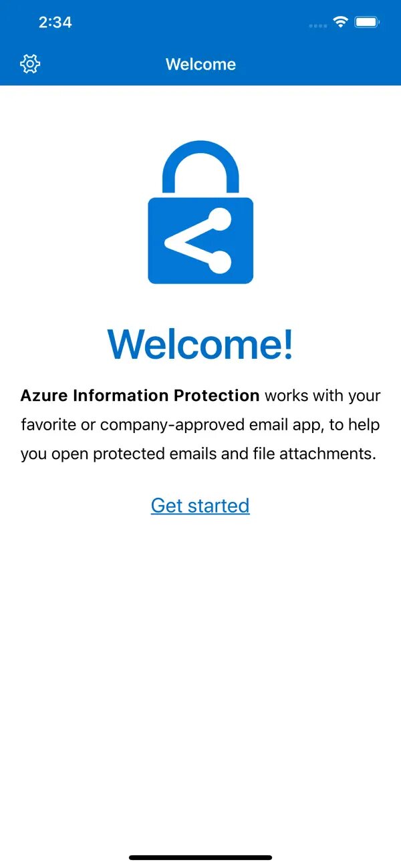Click the 2:34 clock in status bar
Screen dimensions: 401x868
pyautogui.click(x=55, y=22)
